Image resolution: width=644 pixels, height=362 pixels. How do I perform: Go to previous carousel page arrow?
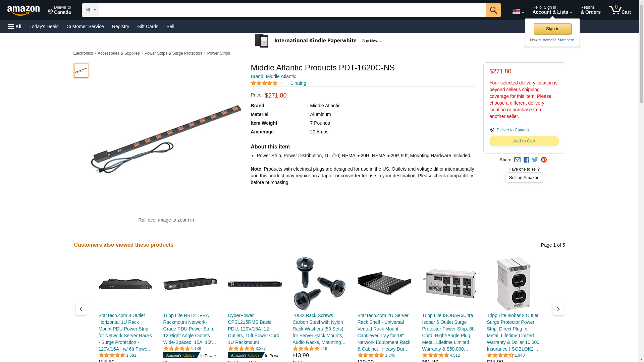(81, 309)
